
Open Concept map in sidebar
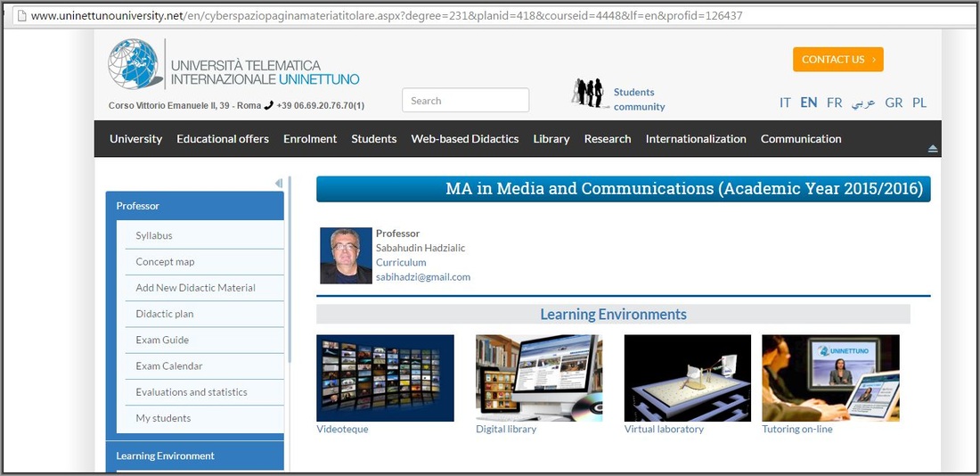pos(204,262)
